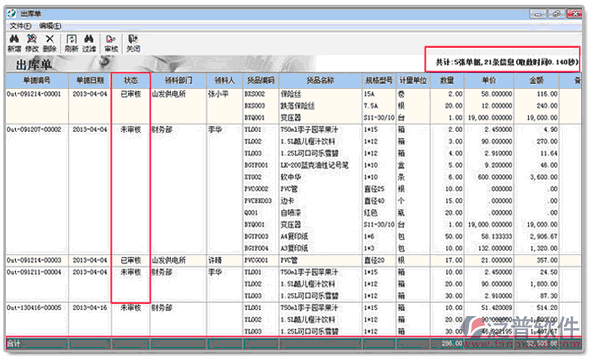Click the 数量 column header
590x360 pixels.
click(x=447, y=80)
